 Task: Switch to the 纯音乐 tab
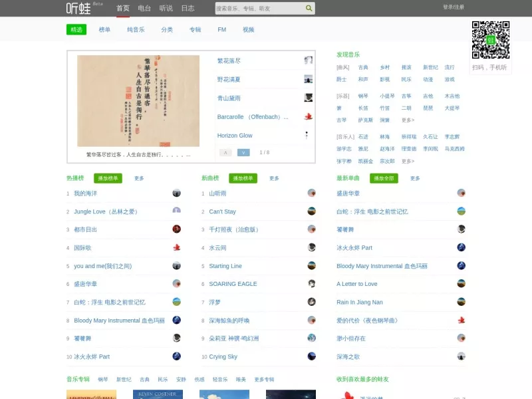136,29
